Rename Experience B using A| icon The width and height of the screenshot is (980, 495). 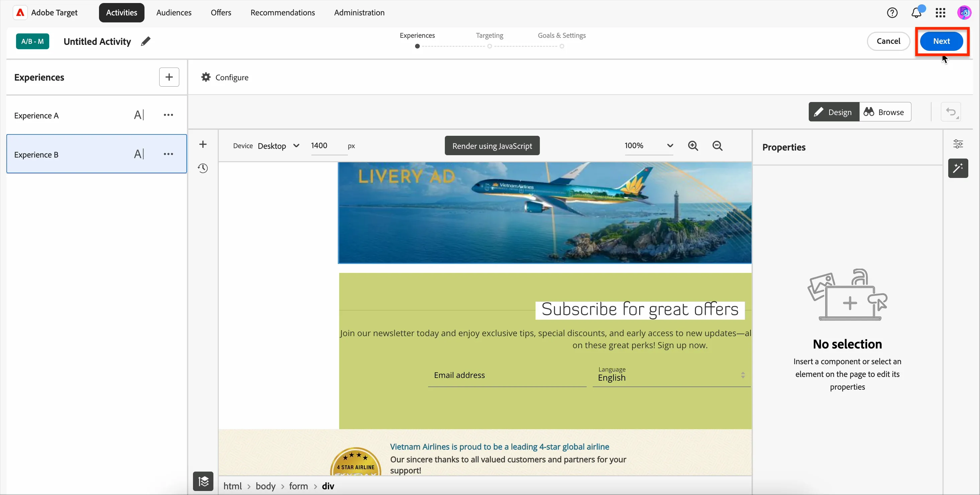pos(139,154)
